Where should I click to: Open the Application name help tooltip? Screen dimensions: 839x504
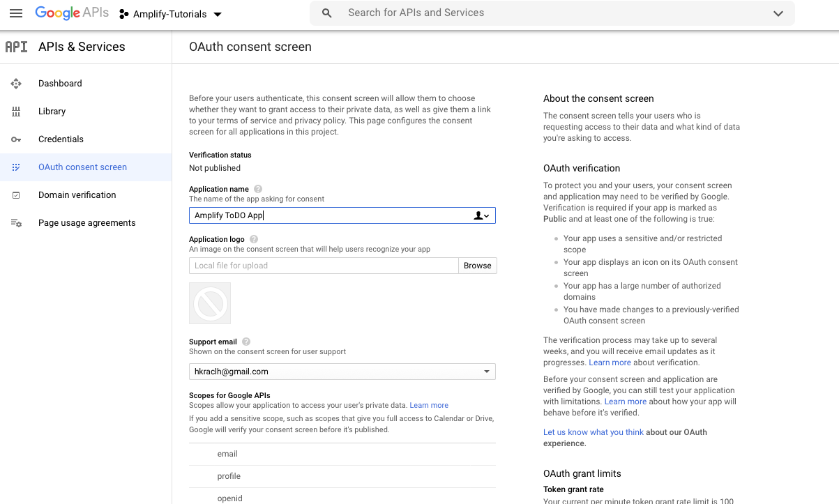257,188
